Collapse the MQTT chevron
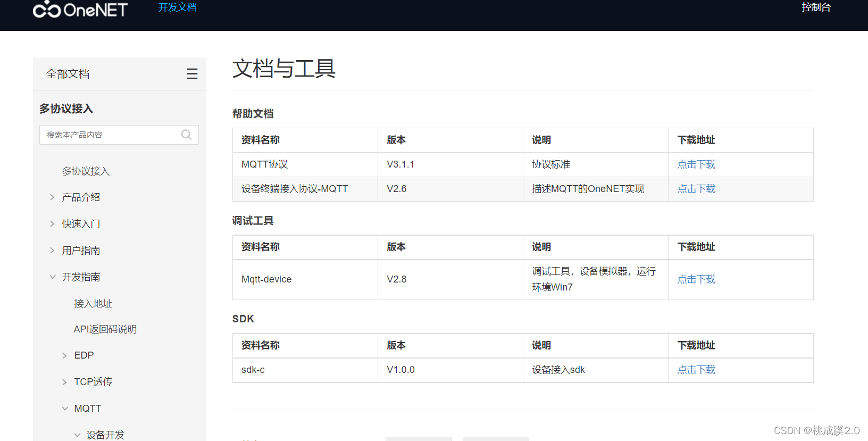This screenshot has width=868, height=441. 65,409
